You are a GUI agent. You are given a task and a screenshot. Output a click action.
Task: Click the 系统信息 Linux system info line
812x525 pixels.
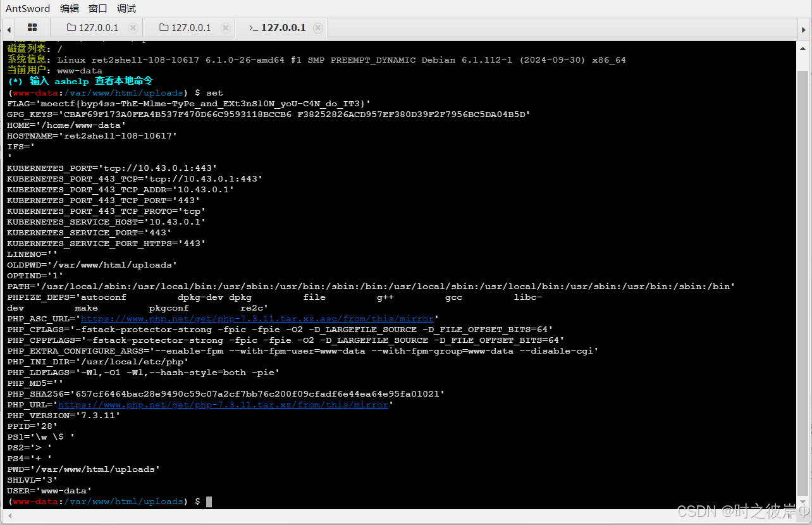tap(316, 60)
